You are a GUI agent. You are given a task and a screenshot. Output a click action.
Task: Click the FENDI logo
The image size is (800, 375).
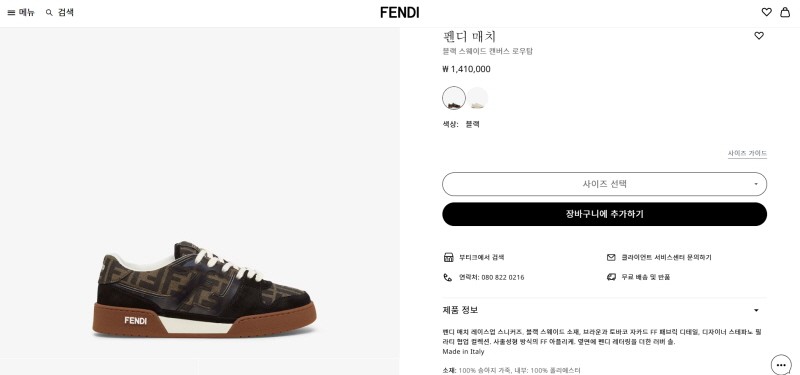click(399, 13)
